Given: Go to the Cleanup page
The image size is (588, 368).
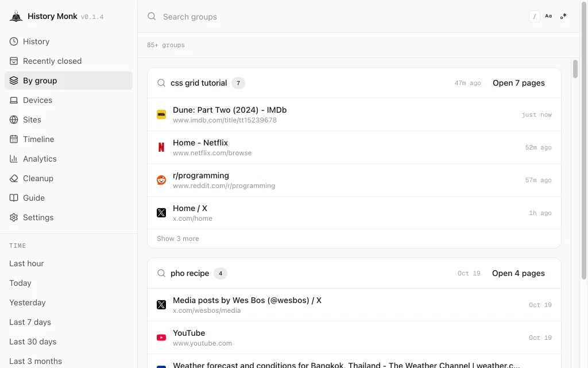Looking at the screenshot, I should tap(69, 178).
